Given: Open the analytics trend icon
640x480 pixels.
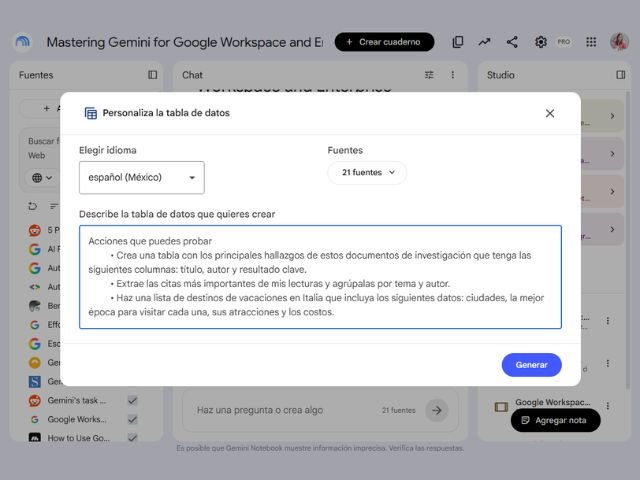Looking at the screenshot, I should 484,42.
